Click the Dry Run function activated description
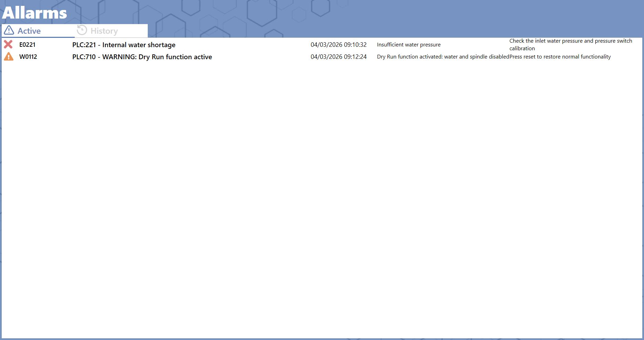This screenshot has height=340, width=644. pyautogui.click(x=443, y=57)
